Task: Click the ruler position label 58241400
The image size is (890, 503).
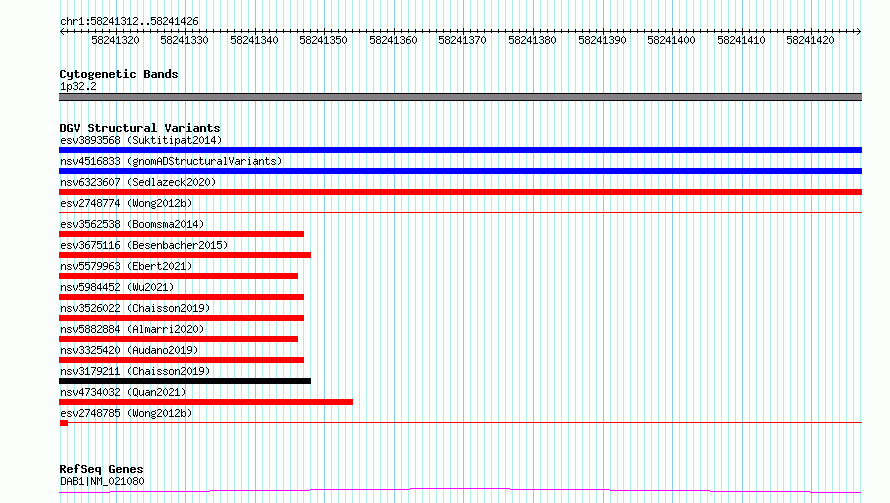Action: 671,40
